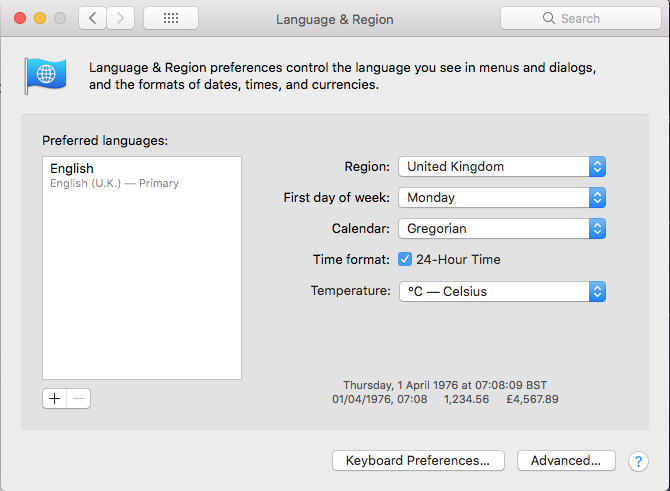Click the forward navigation arrow
Viewport: 670px width, 491px height.
pos(120,18)
